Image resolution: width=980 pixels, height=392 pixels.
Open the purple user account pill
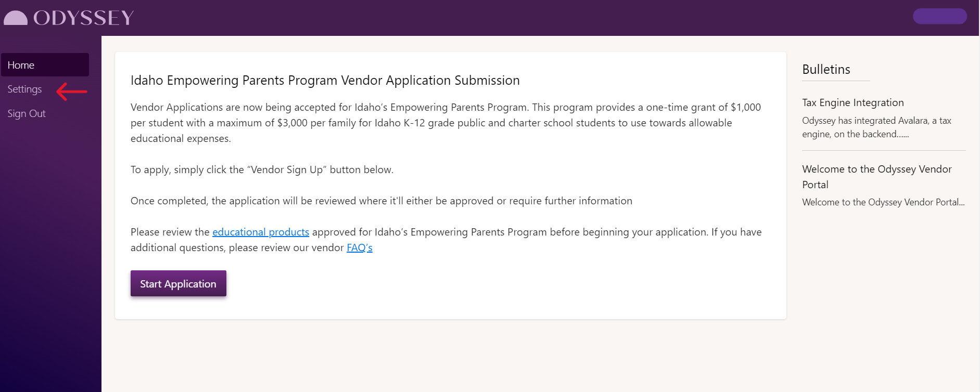(x=939, y=16)
